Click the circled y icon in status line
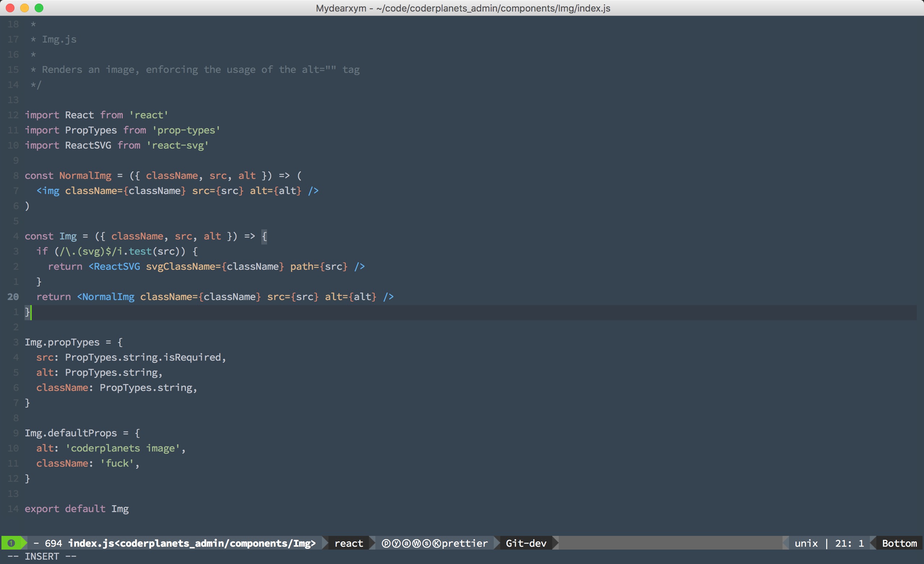The width and height of the screenshot is (924, 564). click(x=396, y=543)
